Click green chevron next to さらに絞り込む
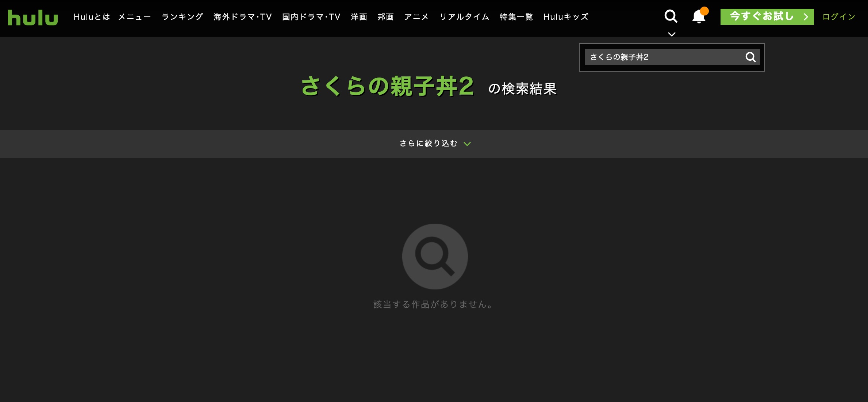The image size is (868, 402). tap(467, 144)
